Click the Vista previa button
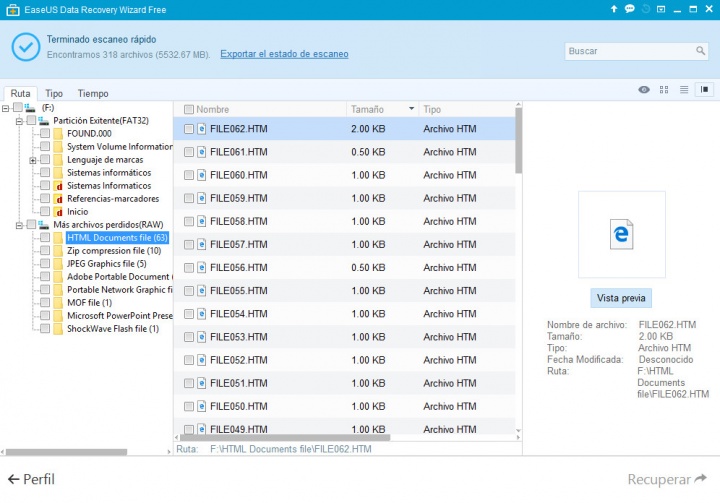720x503 pixels. click(x=621, y=298)
